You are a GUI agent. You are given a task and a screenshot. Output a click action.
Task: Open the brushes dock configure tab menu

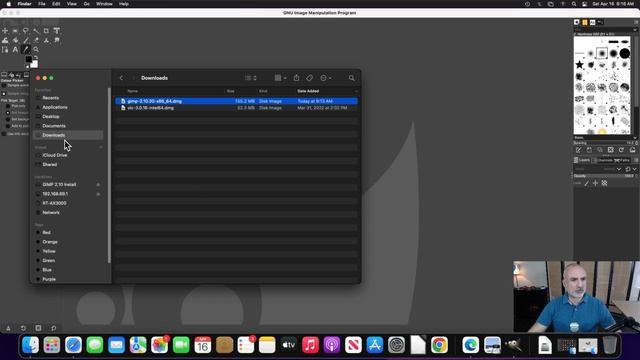tap(636, 22)
